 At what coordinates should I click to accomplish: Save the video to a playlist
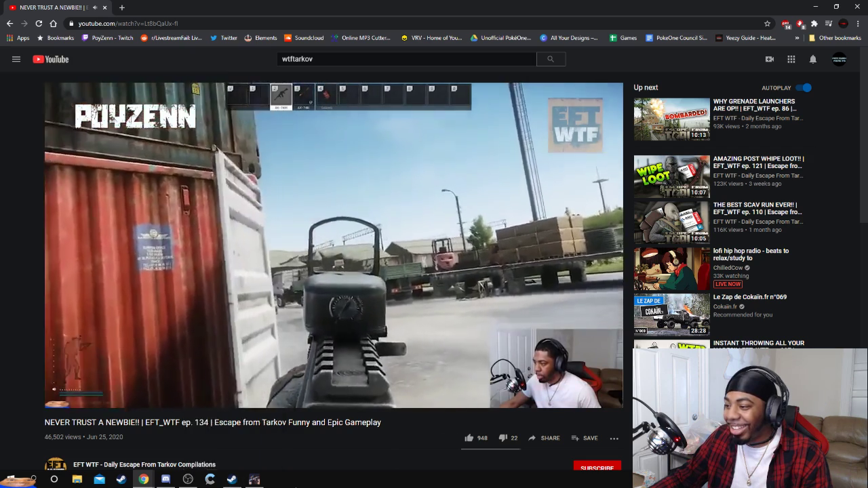585,438
